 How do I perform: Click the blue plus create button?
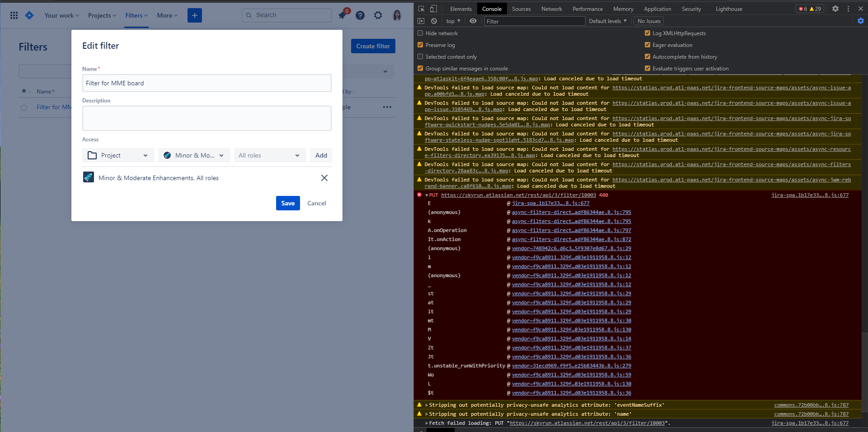(x=195, y=15)
